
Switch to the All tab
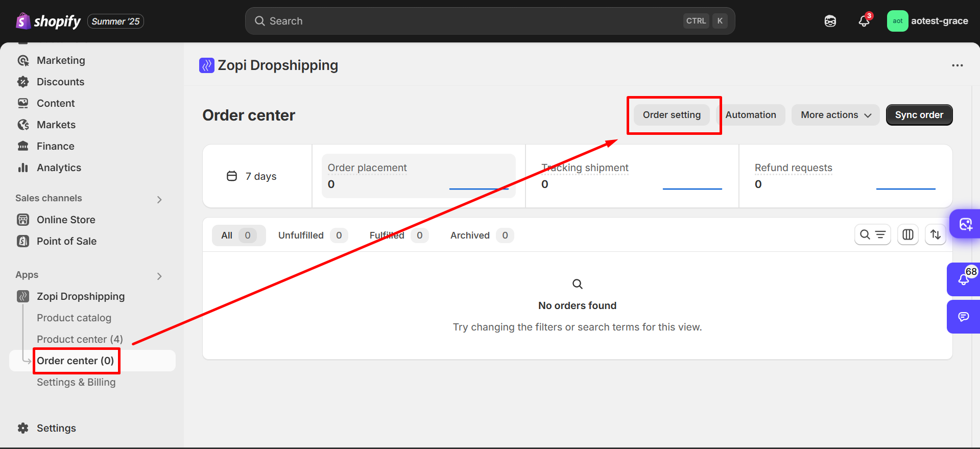point(238,235)
